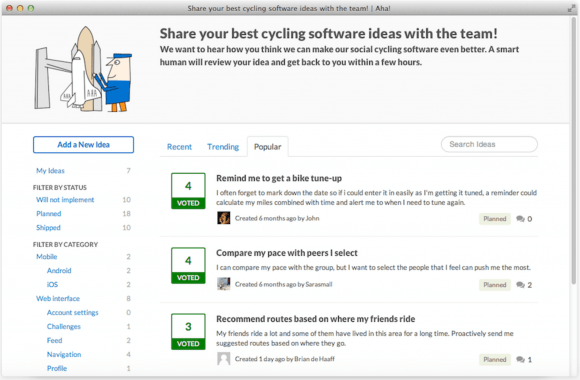Screen dimensions: 580x380
Task: Switch to the Recent tab
Action: click(x=179, y=147)
